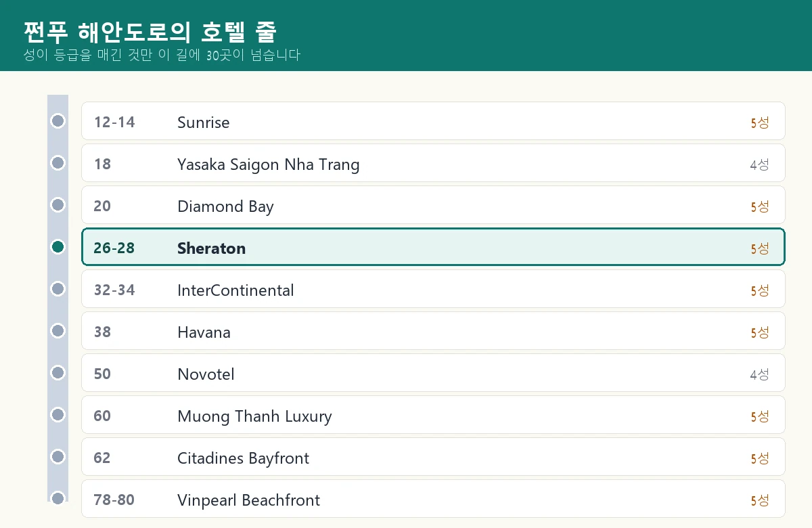
Task: Select the active green dot beside Sheraton
Action: [58, 247]
